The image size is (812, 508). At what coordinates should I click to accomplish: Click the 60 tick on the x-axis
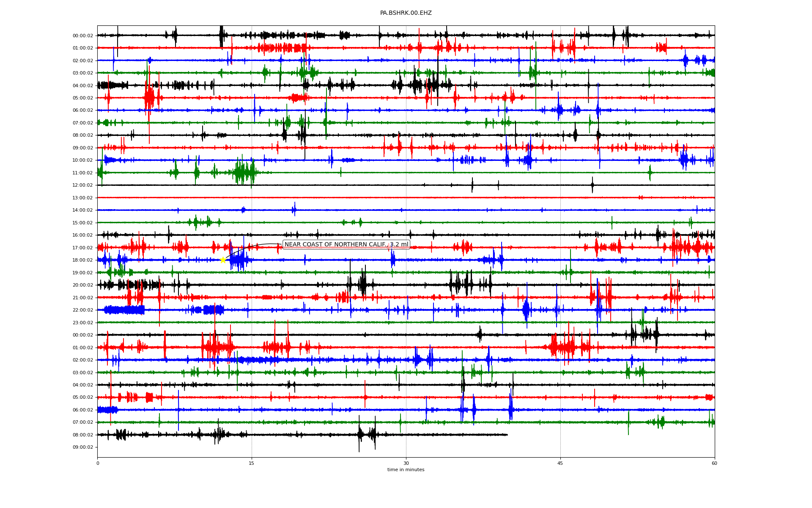point(714,463)
